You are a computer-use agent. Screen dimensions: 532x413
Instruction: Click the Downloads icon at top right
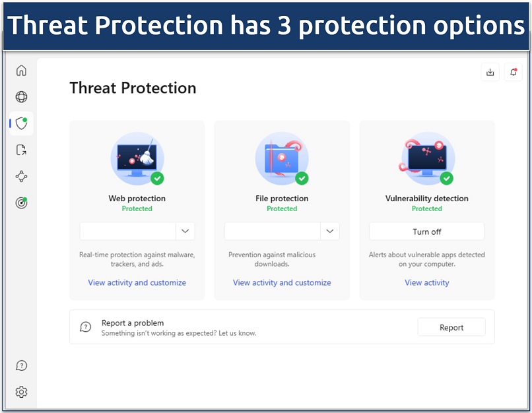coord(490,72)
